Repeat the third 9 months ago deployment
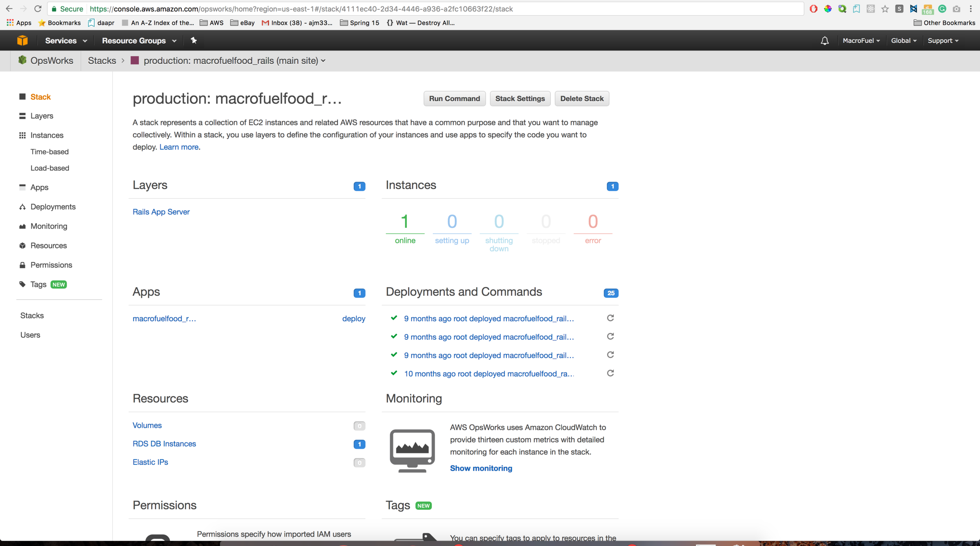The image size is (980, 546). pos(610,355)
